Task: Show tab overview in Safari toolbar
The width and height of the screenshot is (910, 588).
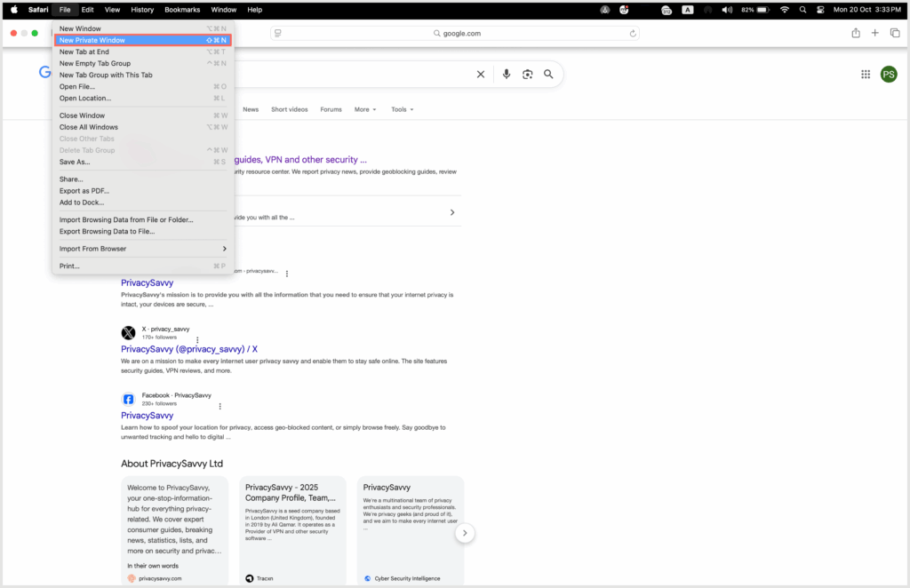Action: click(894, 33)
